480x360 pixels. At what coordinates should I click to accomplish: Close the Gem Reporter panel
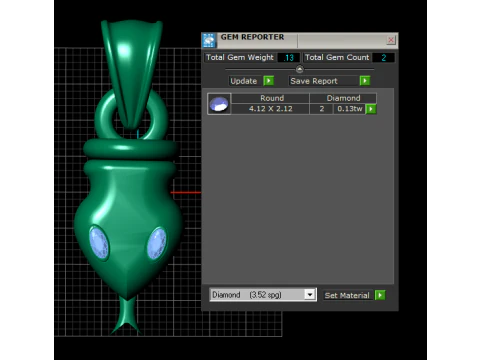pyautogui.click(x=391, y=40)
